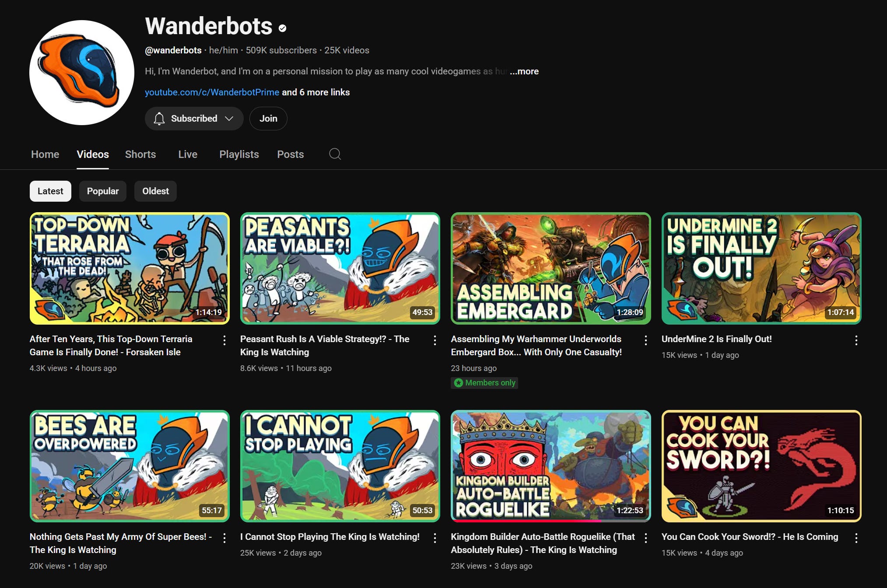
Task: Open three-dot menu for Super Bees video
Action: pyautogui.click(x=224, y=538)
